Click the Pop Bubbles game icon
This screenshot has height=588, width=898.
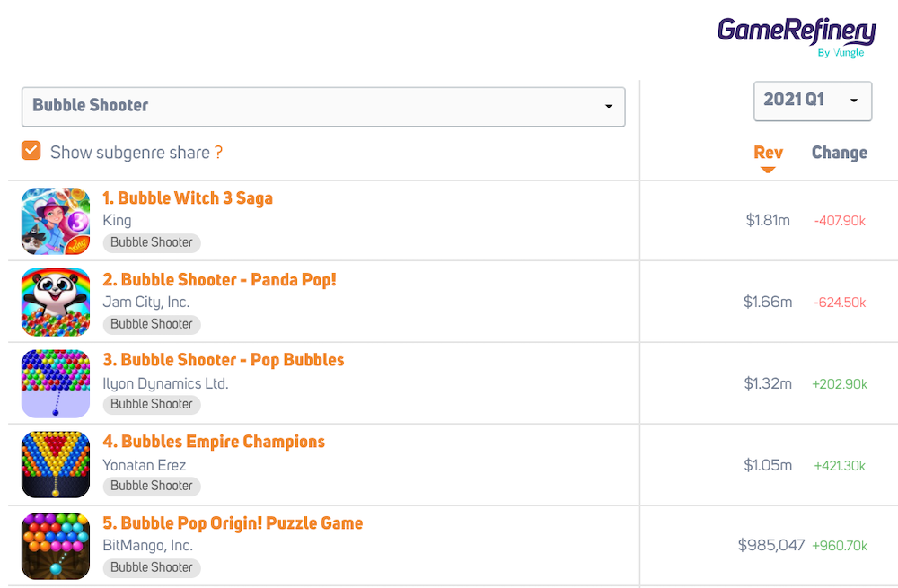click(x=56, y=383)
